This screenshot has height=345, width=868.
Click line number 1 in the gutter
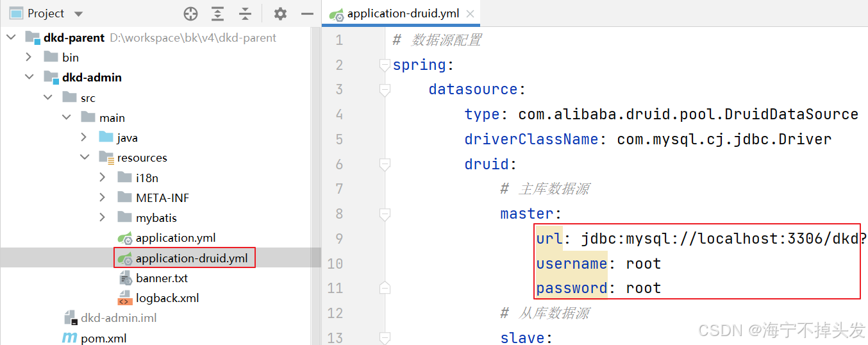339,40
